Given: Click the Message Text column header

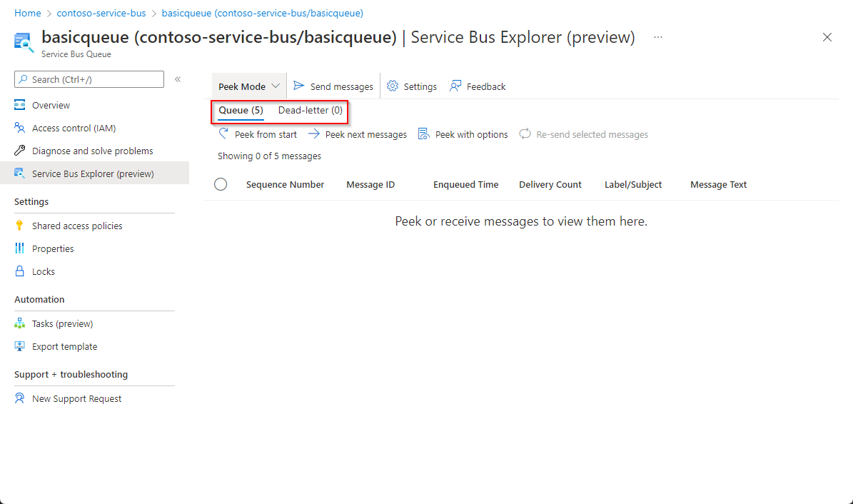Looking at the screenshot, I should (x=718, y=184).
